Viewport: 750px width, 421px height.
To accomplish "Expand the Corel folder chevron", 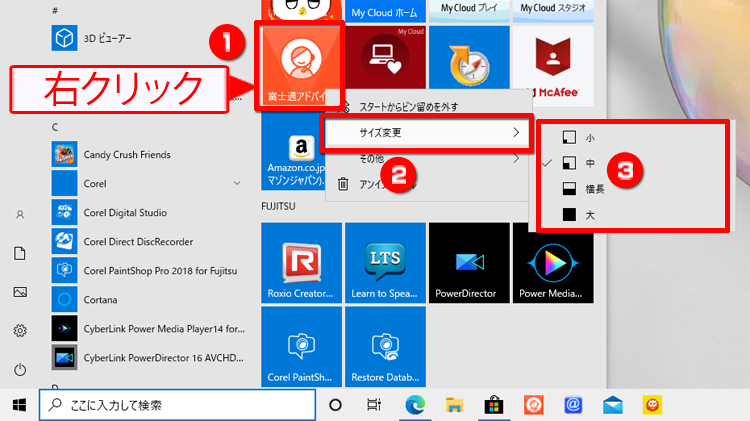I will point(237,183).
